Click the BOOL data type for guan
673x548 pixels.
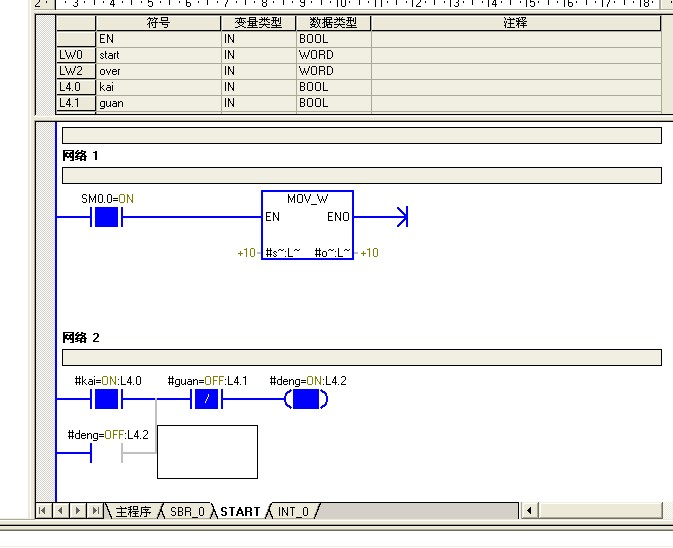(x=333, y=102)
